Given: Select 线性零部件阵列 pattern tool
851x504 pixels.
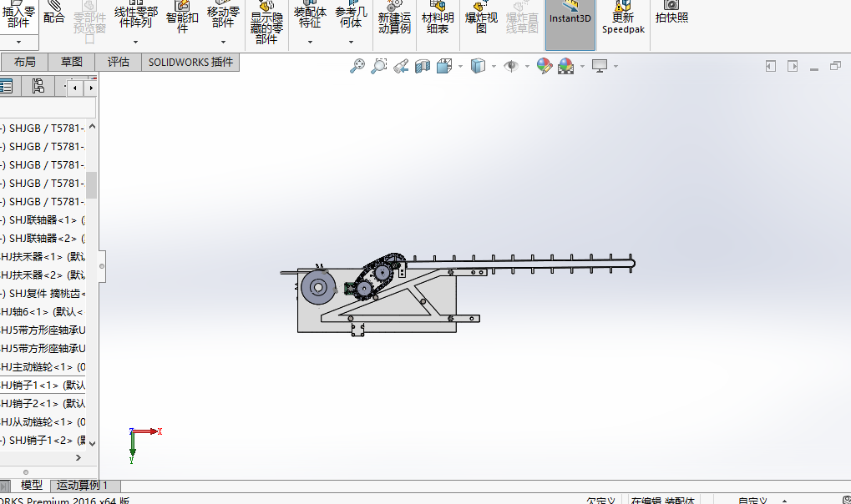Looking at the screenshot, I should (135, 17).
